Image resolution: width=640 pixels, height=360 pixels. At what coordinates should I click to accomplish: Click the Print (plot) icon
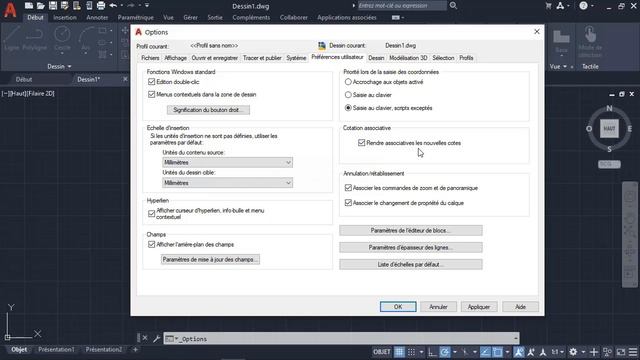101,6
